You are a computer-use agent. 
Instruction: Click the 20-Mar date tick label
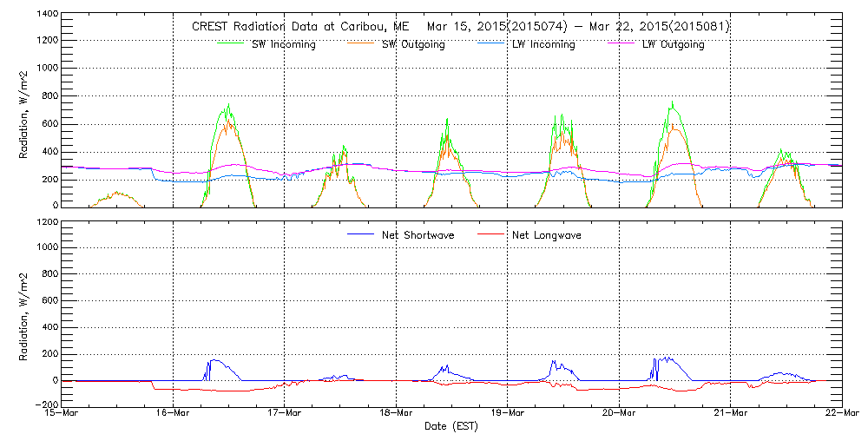click(619, 413)
